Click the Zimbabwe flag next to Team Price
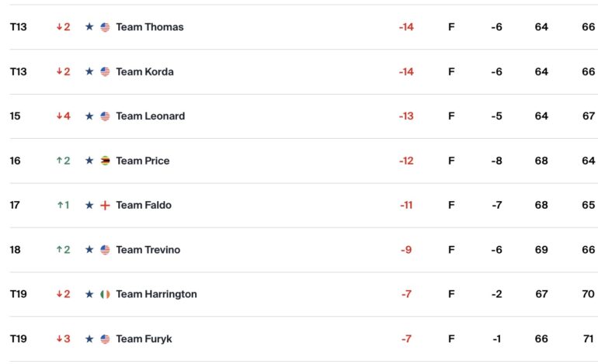The height and width of the screenshot is (364, 598). pos(106,161)
